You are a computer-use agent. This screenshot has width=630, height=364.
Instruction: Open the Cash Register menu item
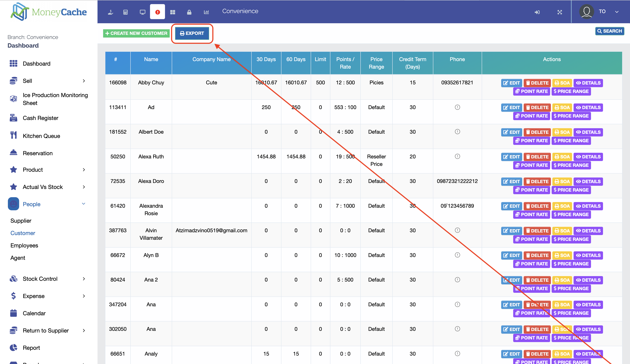point(40,118)
